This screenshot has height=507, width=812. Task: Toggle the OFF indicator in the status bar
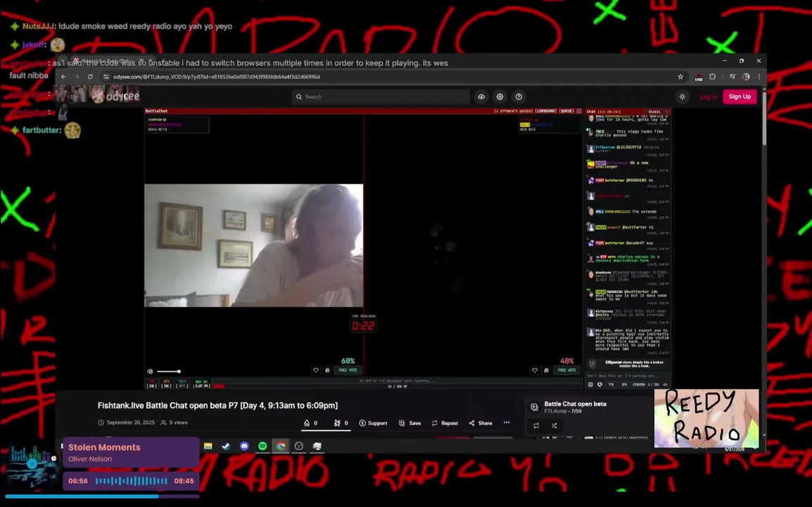182,384
